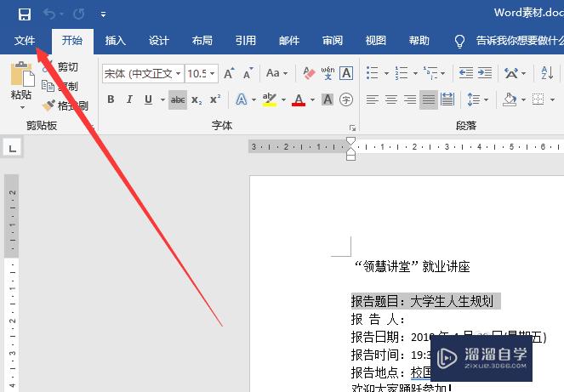
Task: Click the line spacing icon
Action: click(473, 99)
